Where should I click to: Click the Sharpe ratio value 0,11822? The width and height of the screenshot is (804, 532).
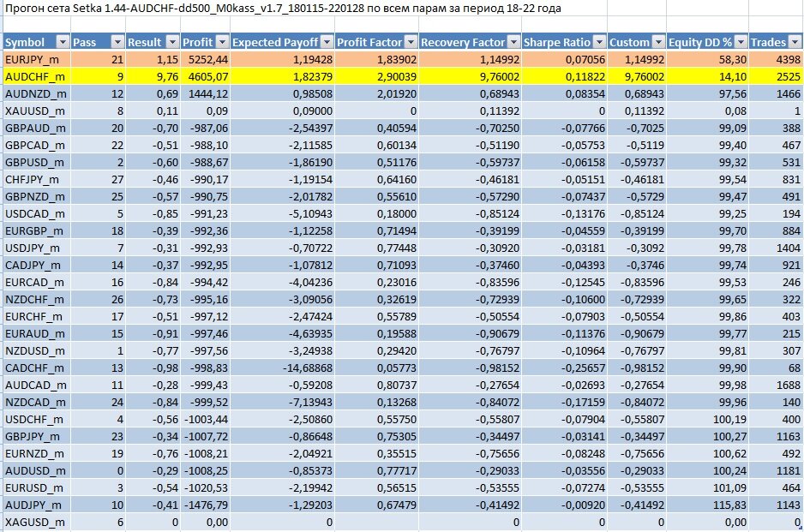585,77
